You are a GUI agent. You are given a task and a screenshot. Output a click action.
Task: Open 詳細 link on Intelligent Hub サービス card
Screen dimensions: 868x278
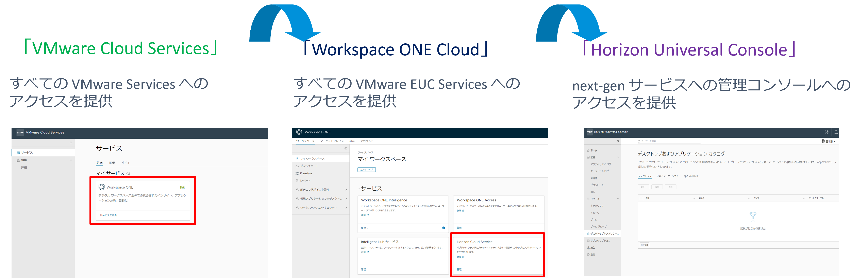coord(365,252)
